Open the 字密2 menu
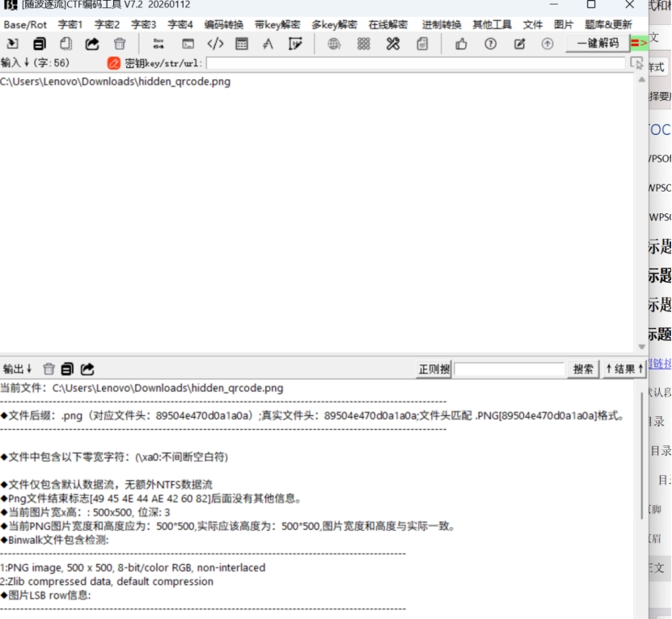The width and height of the screenshot is (672, 619). coord(107,24)
